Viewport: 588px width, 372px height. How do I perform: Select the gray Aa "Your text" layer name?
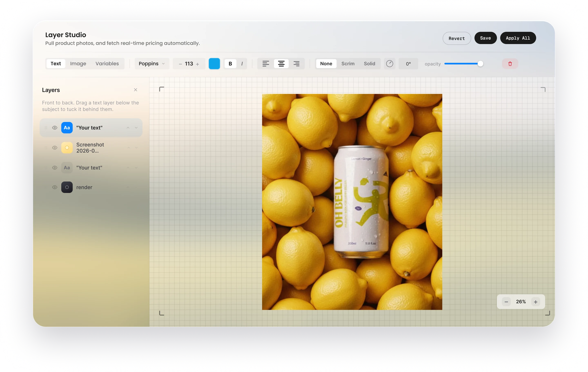point(89,168)
